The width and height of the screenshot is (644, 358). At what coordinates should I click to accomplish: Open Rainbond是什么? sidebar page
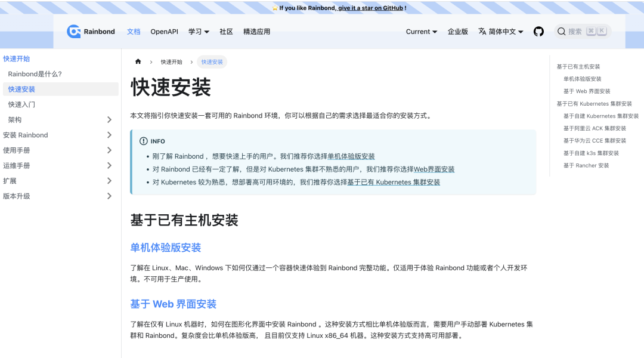point(35,74)
